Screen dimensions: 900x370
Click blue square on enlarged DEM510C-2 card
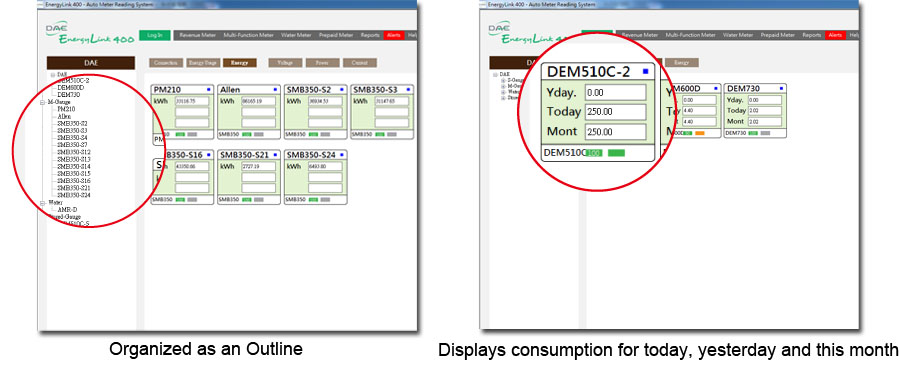pos(645,72)
